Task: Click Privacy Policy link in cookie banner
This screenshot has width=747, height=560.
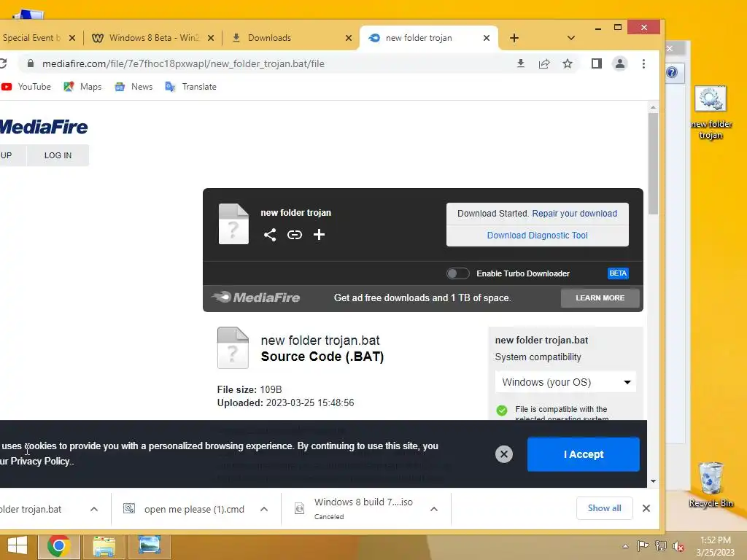Action: coord(40,461)
